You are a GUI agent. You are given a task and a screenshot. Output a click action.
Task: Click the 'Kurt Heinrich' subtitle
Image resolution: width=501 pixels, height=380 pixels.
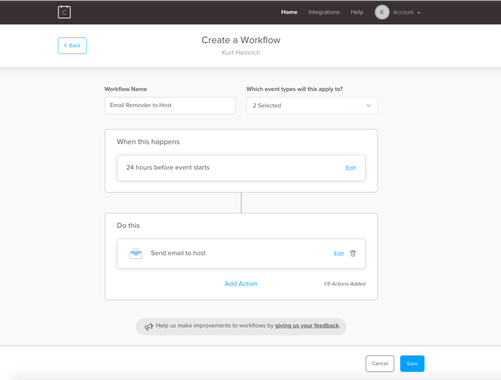pos(241,53)
